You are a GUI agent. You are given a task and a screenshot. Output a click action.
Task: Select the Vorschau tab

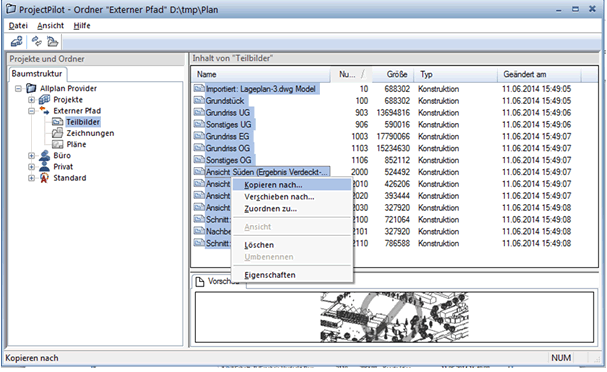[x=219, y=281]
